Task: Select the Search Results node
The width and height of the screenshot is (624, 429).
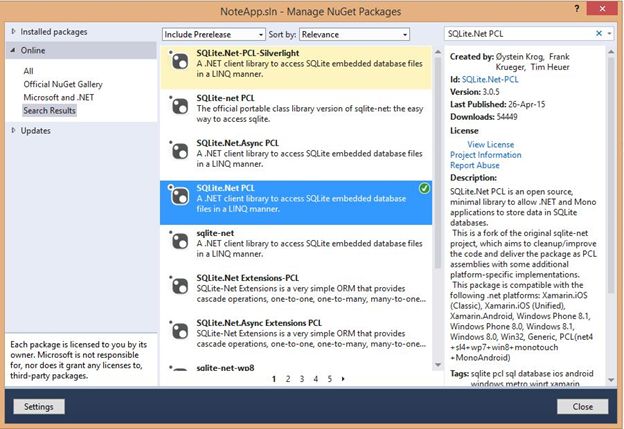Action: (49, 111)
